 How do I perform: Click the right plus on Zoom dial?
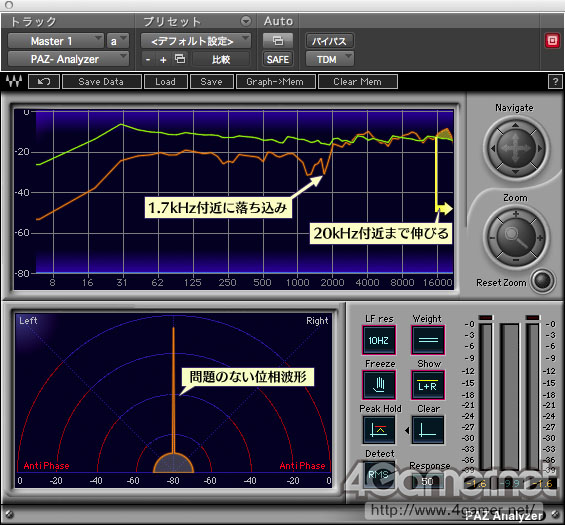click(540, 238)
